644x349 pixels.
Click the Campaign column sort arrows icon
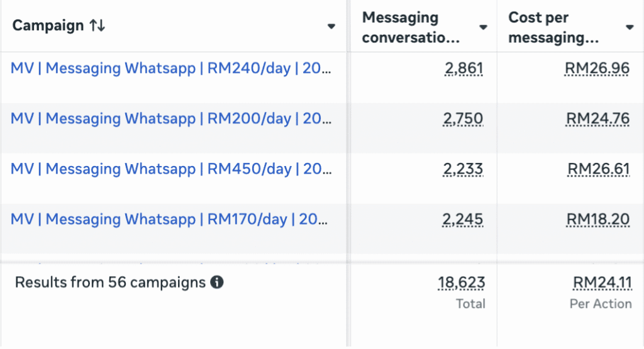click(x=97, y=26)
